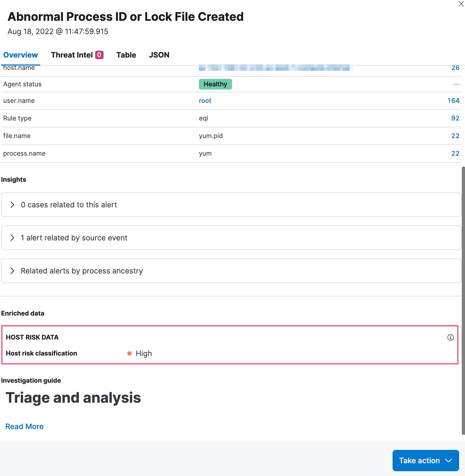The width and height of the screenshot is (465, 476).
Task: Switch to the Overview tab
Action: pos(21,55)
